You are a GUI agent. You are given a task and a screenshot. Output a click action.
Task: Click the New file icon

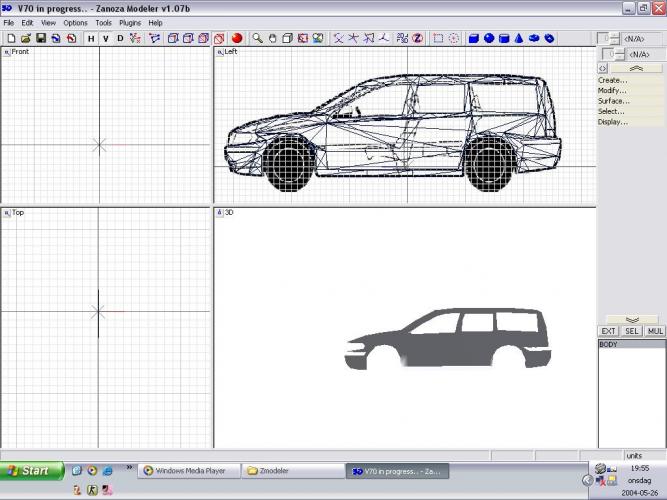(x=10, y=39)
